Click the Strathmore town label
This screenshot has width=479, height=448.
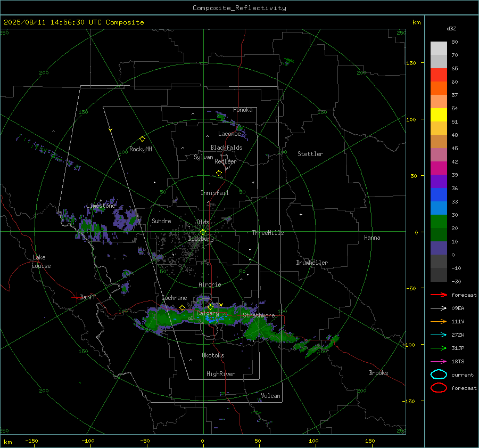pyautogui.click(x=259, y=315)
